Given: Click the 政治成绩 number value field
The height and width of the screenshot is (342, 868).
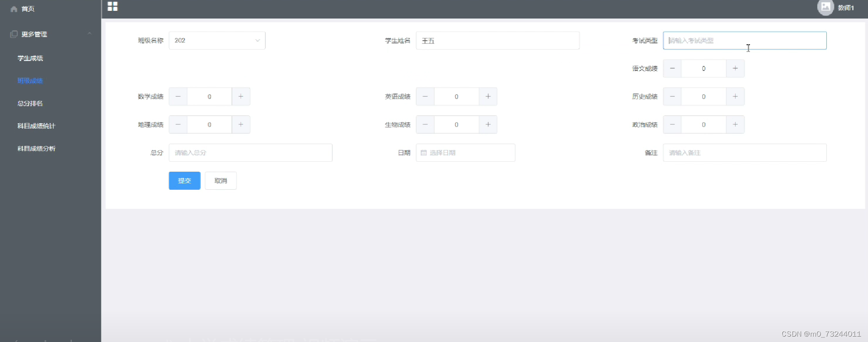Looking at the screenshot, I should [x=703, y=125].
